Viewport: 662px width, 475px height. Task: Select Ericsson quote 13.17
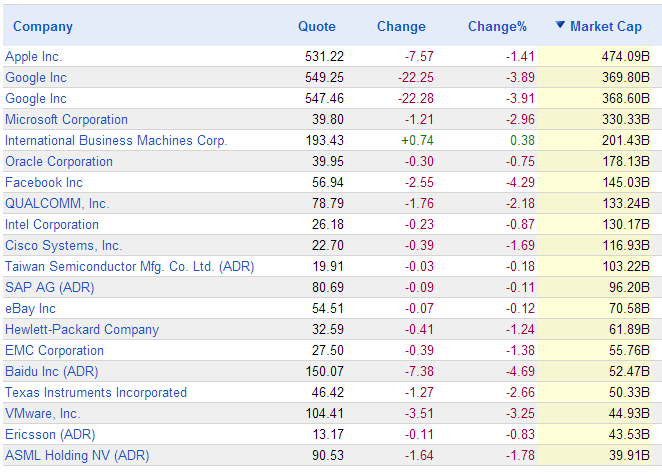[x=328, y=435]
